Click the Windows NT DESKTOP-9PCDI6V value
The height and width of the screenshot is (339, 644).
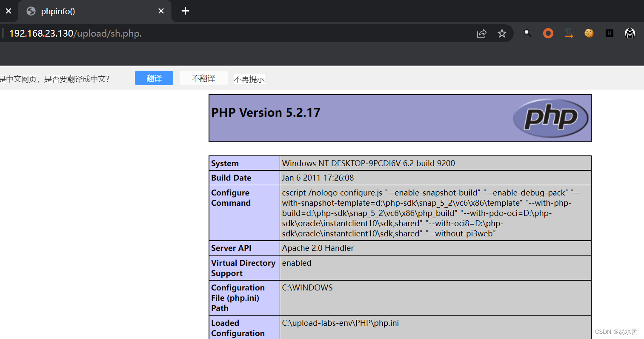(x=368, y=163)
